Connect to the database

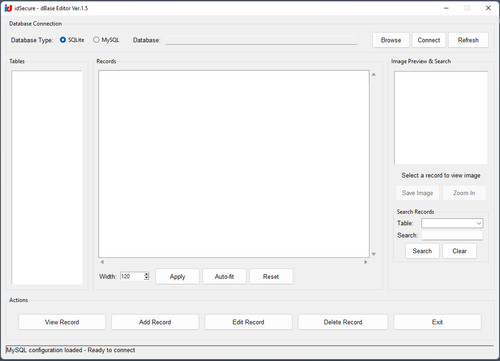pos(429,40)
